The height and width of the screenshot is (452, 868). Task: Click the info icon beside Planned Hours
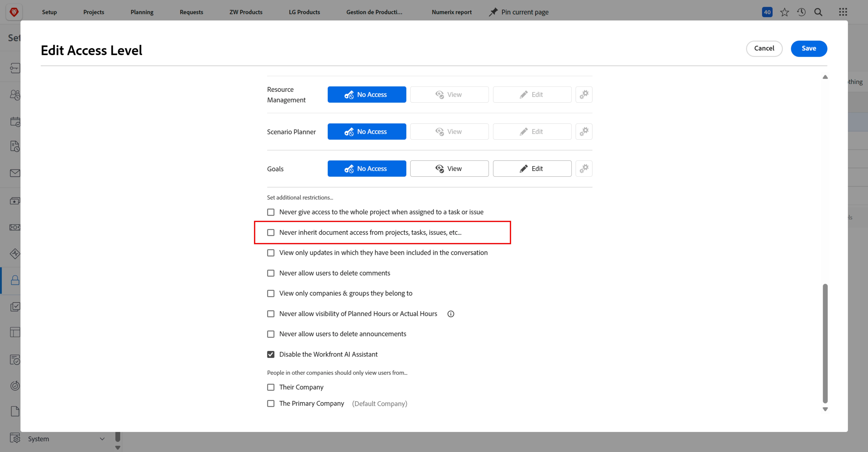pyautogui.click(x=451, y=314)
